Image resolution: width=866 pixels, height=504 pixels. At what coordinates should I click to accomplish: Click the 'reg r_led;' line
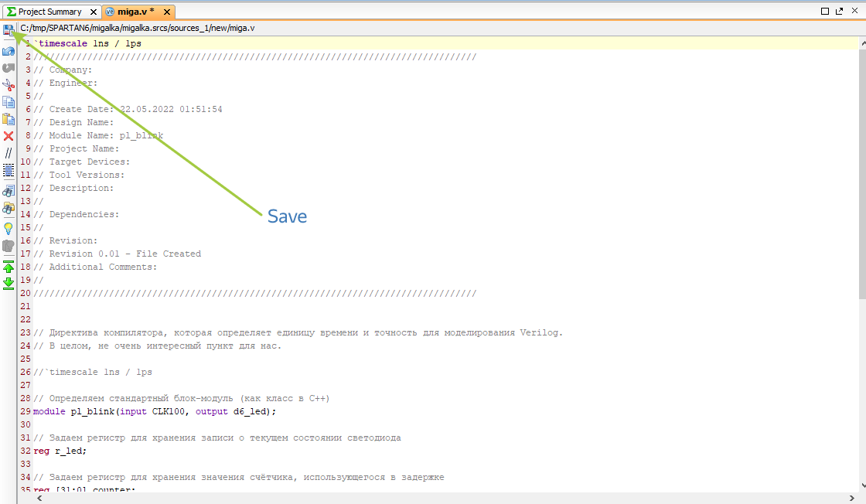click(x=60, y=451)
